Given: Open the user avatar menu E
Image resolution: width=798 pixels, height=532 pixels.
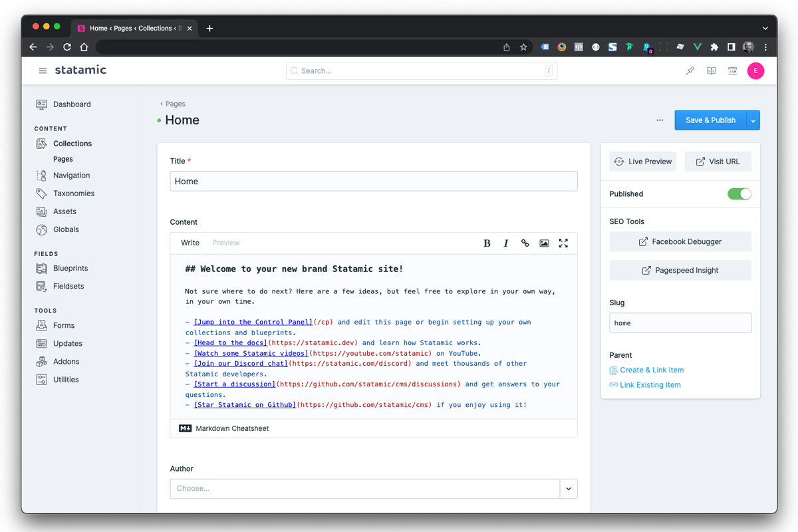Looking at the screenshot, I should click(x=755, y=71).
